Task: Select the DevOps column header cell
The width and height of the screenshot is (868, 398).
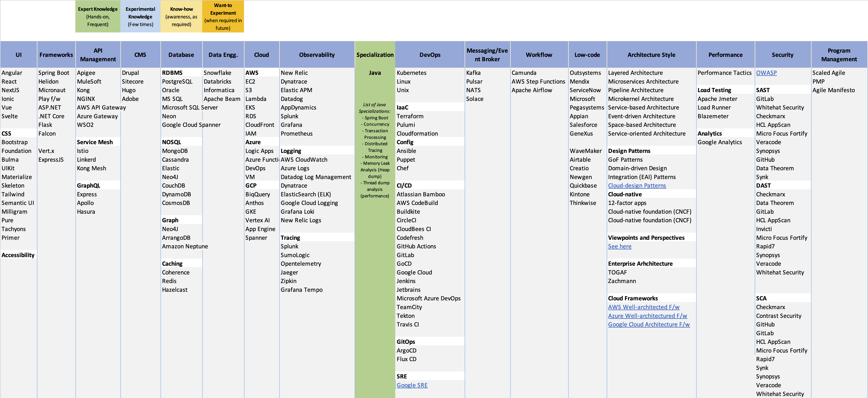Action: coord(430,55)
